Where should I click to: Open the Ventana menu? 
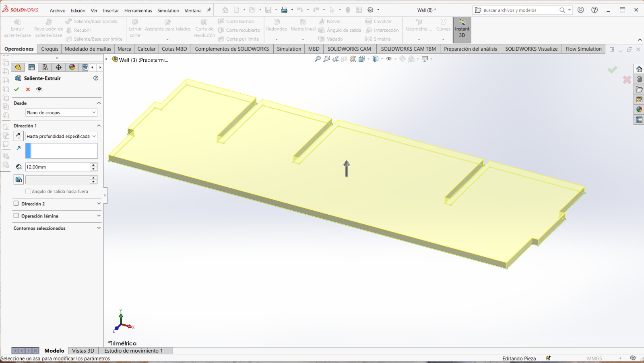pyautogui.click(x=193, y=10)
